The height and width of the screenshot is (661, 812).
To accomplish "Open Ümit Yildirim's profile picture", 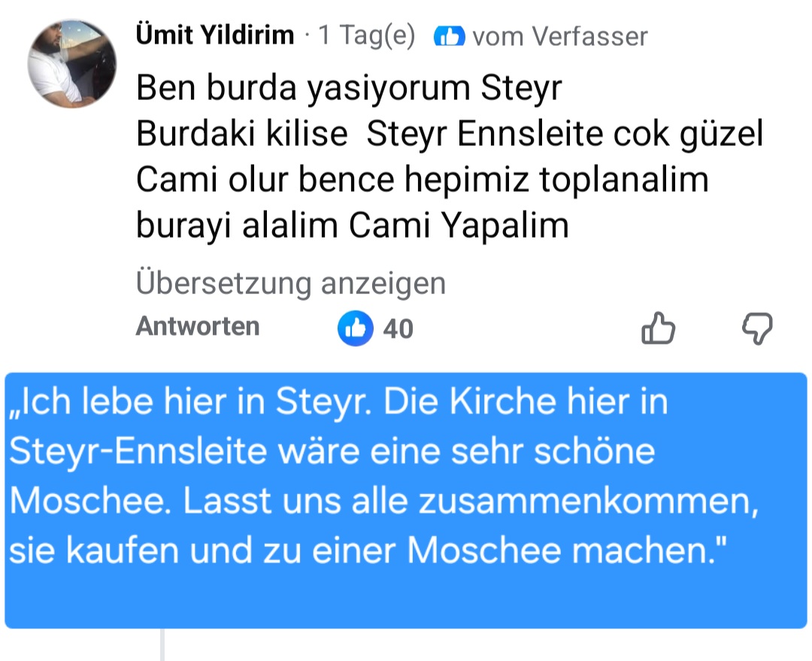I will pos(72,64).
